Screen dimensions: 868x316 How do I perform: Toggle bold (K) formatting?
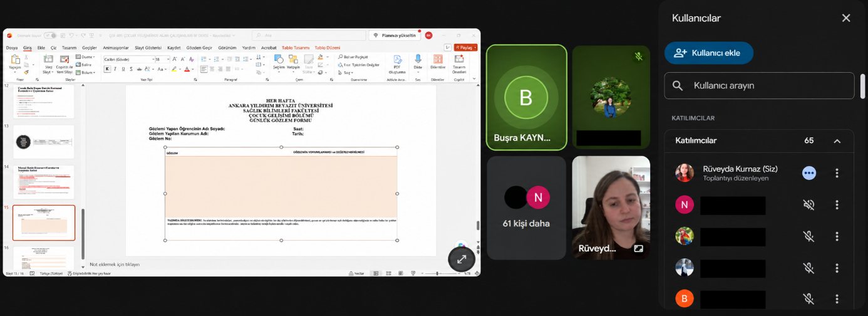107,69
